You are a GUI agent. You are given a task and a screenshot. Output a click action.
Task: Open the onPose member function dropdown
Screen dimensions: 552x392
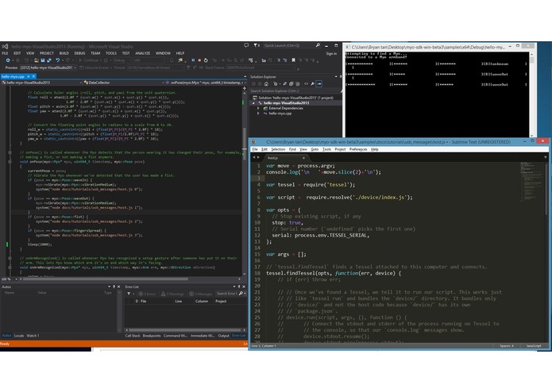click(245, 83)
